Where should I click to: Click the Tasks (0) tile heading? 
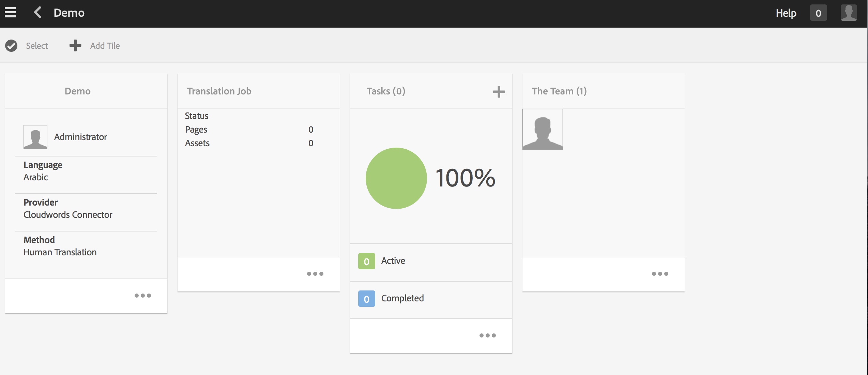click(386, 91)
